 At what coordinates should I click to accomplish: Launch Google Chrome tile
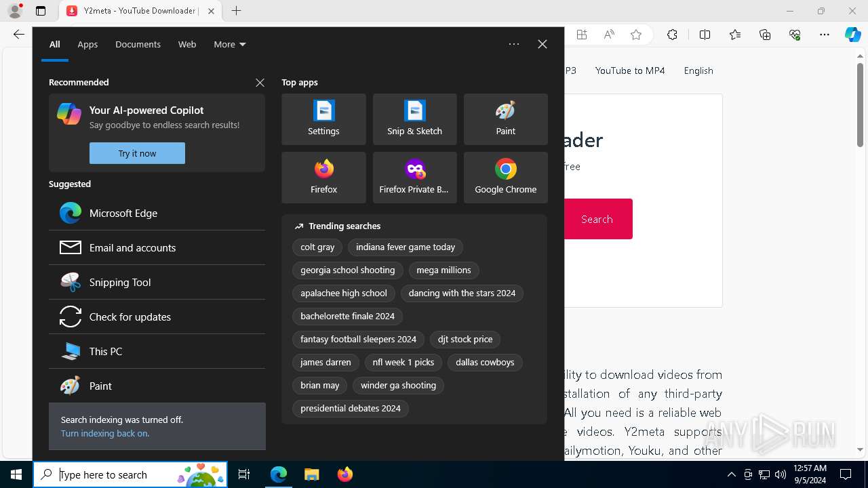(x=505, y=178)
